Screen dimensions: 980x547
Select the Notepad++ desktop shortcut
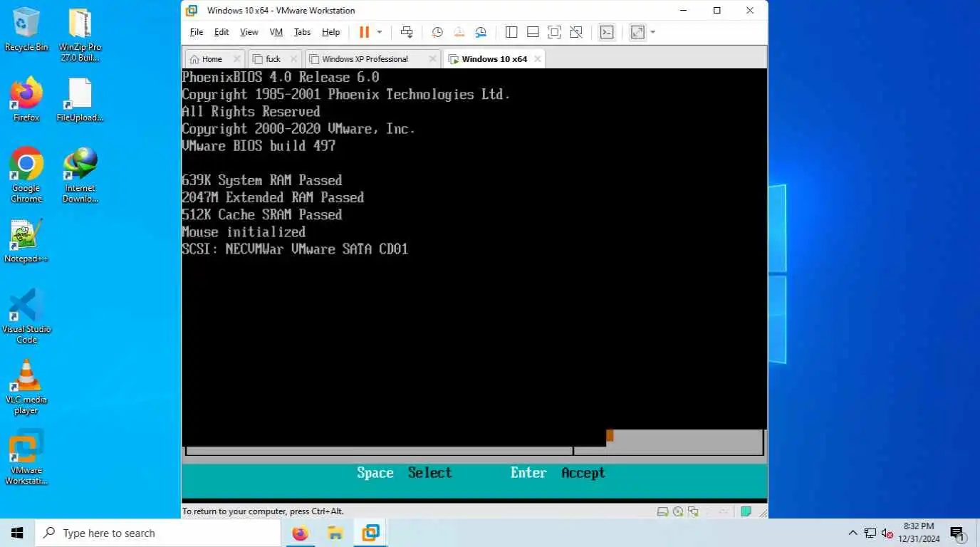pyautogui.click(x=26, y=241)
